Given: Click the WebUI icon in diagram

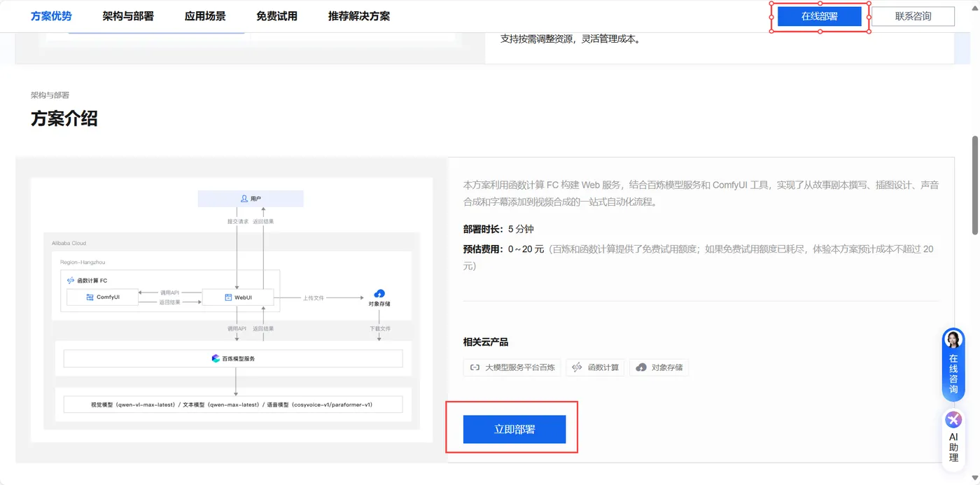Looking at the screenshot, I should click(x=228, y=297).
